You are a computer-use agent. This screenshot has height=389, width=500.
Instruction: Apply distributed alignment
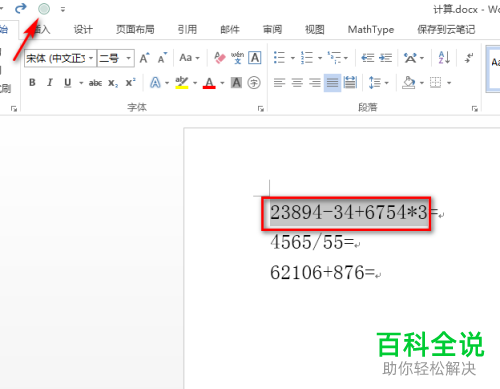pos(350,82)
